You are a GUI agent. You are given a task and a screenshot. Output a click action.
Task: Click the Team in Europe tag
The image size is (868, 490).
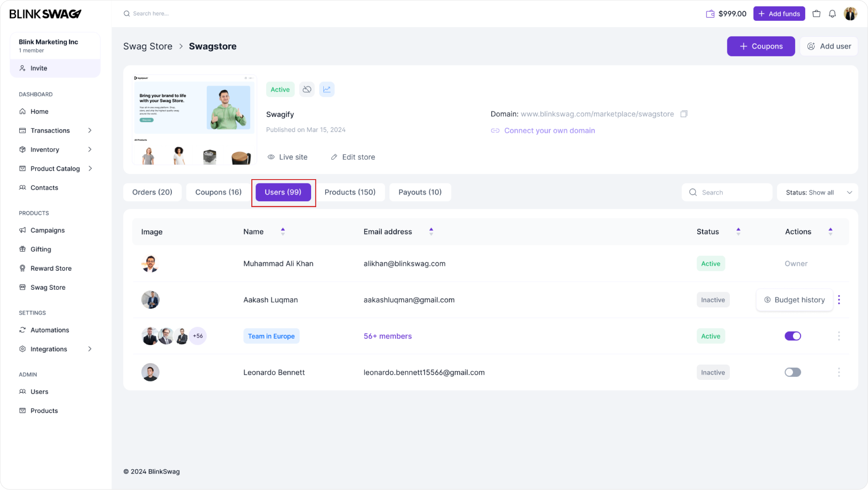click(x=271, y=336)
